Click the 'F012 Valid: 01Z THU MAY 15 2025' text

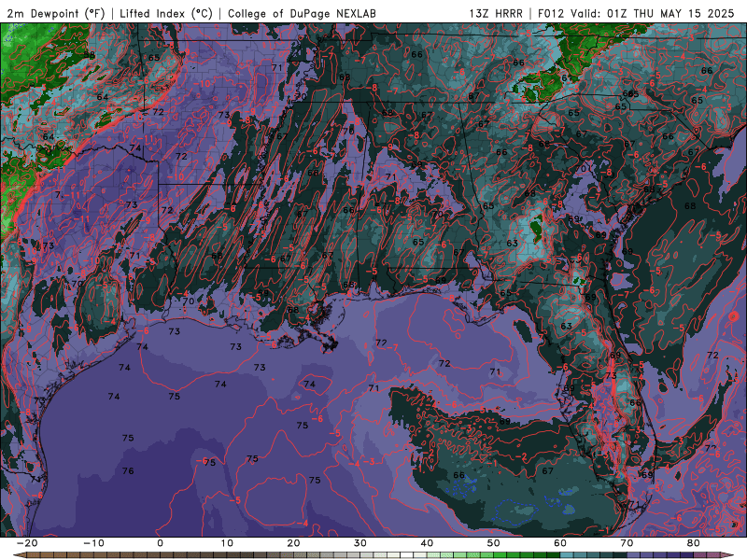coord(636,13)
